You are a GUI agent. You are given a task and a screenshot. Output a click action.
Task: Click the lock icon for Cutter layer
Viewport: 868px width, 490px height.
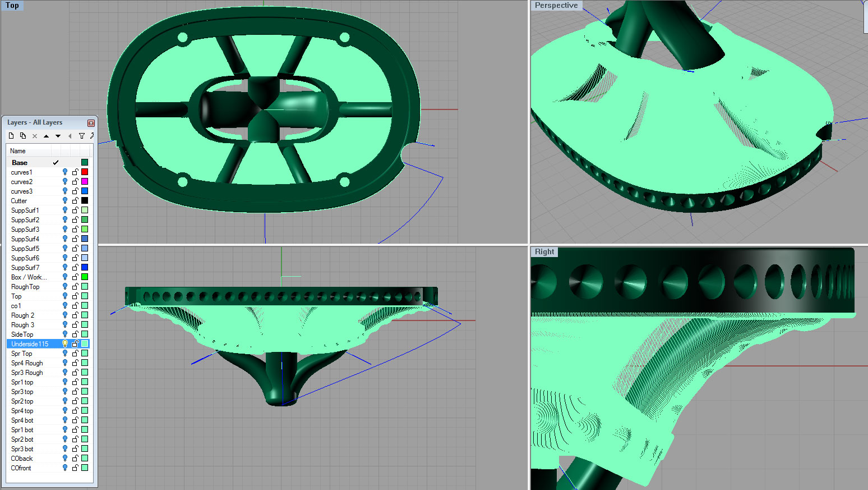pyautogui.click(x=75, y=201)
